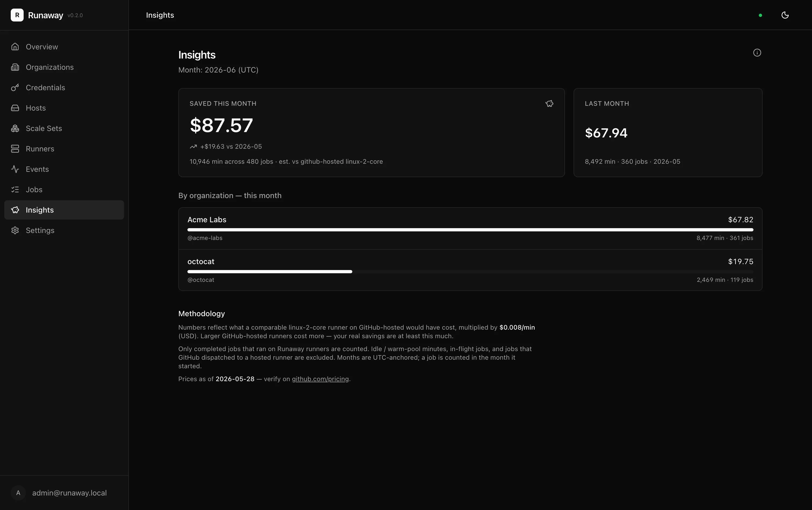The image size is (812, 510).
Task: Click the By organization — this month heading
Action: (x=230, y=195)
